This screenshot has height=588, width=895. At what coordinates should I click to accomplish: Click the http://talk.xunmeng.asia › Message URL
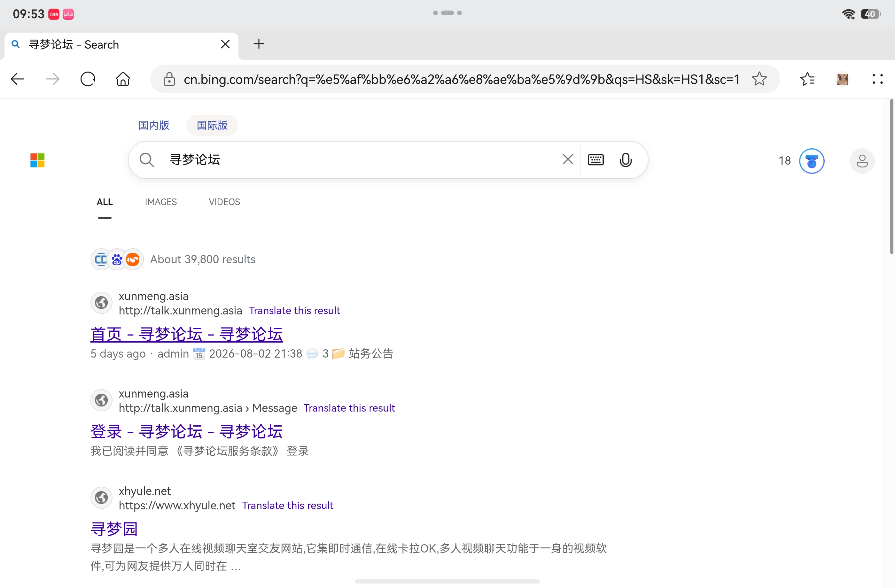pos(208,408)
